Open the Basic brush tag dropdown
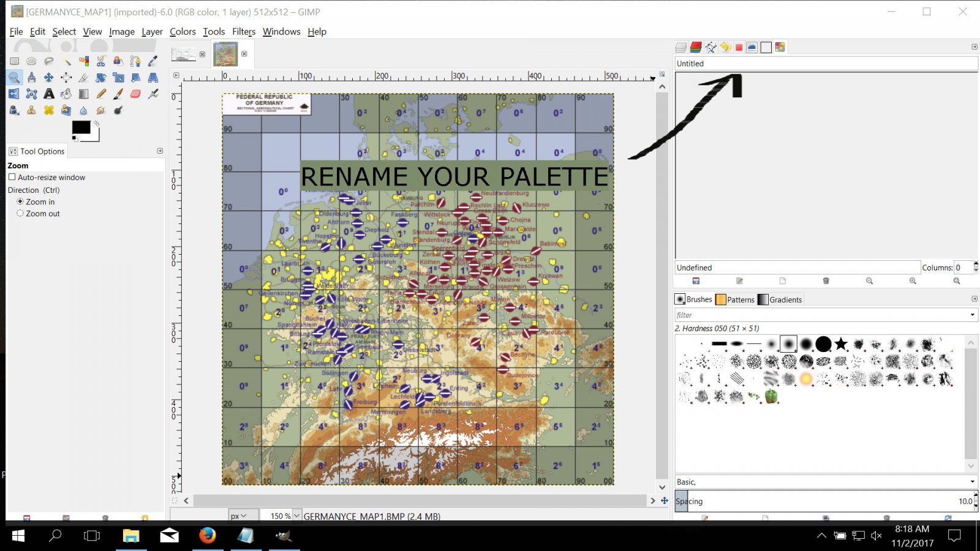980x551 pixels. click(x=972, y=482)
